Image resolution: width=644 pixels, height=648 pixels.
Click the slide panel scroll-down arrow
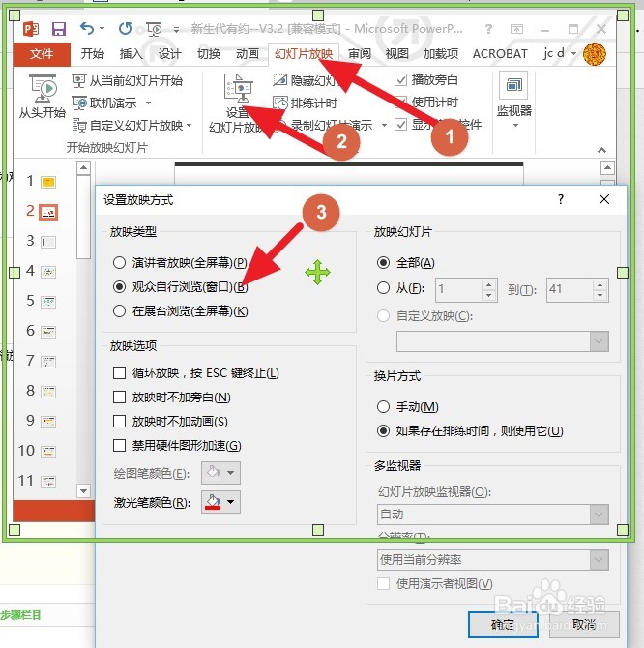click(83, 491)
